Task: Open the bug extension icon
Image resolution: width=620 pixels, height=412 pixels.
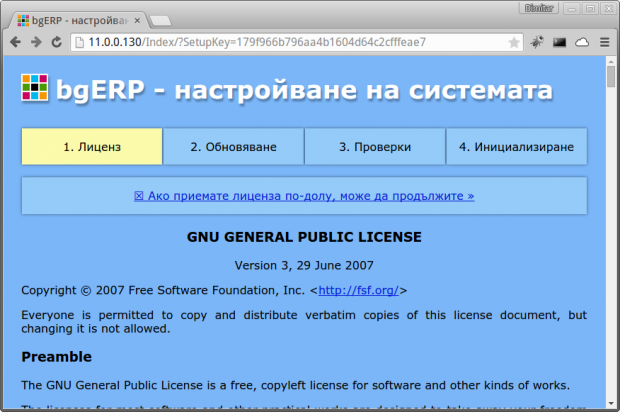Action: point(537,42)
